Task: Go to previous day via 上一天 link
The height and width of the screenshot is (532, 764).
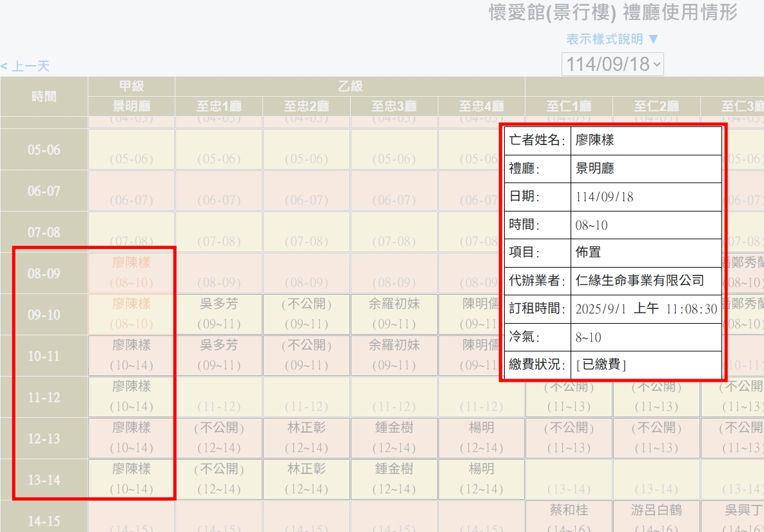Action: [26, 66]
